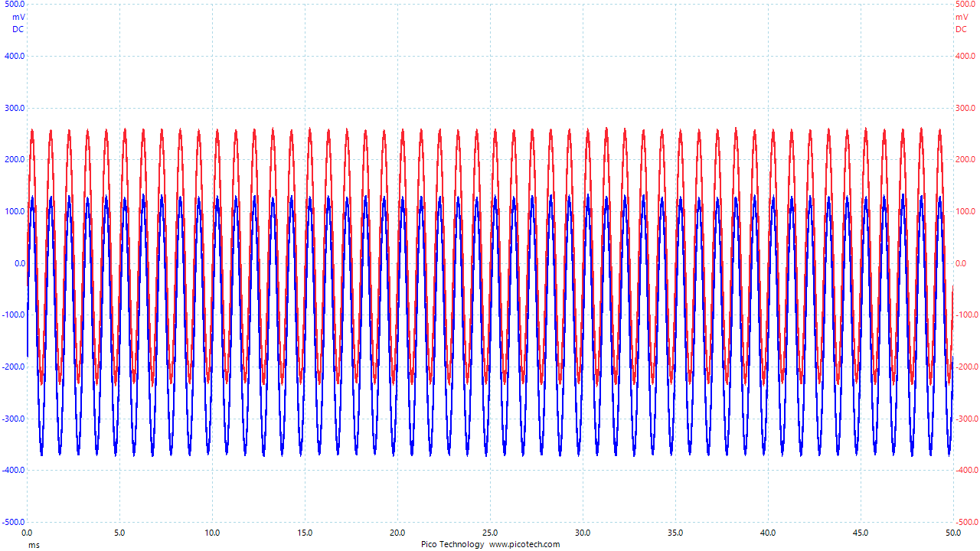Click the red axis -200.0 label
The height and width of the screenshot is (551, 980).
(967, 367)
